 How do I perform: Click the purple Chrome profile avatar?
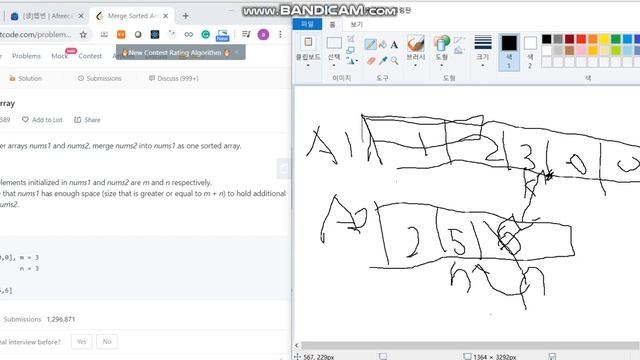263,35
